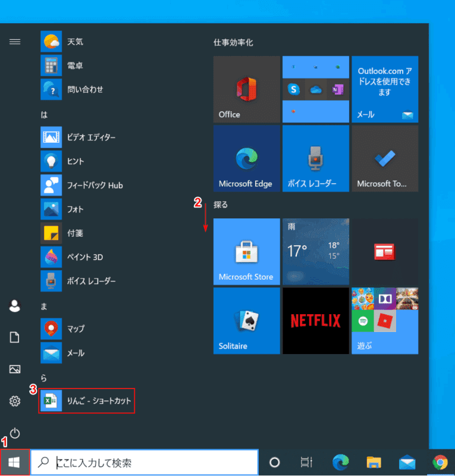The width and height of the screenshot is (455, 476).
Task: Open OneDrive icon in folder tile
Action: tap(316, 89)
